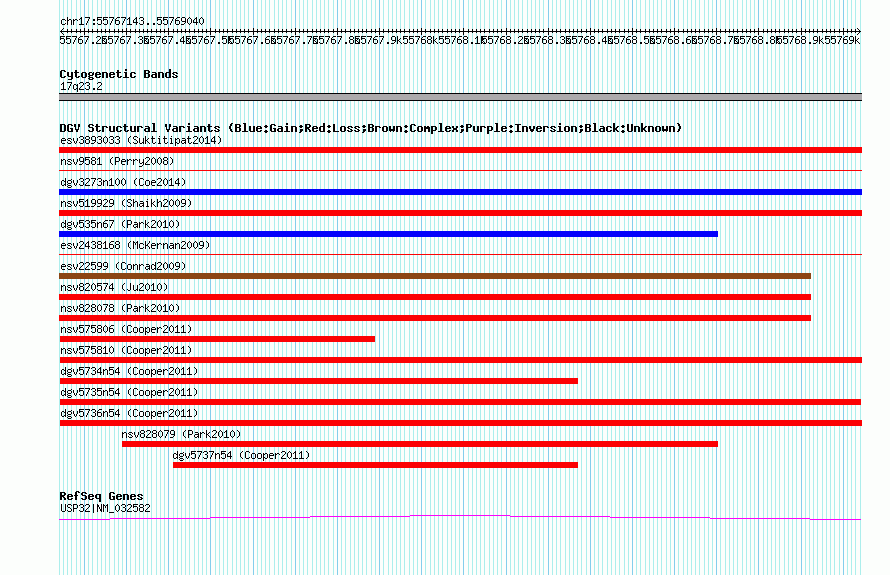Open nsv575810 (Cooper2011) variant label
Screen dimensions: 890x575
coord(126,350)
